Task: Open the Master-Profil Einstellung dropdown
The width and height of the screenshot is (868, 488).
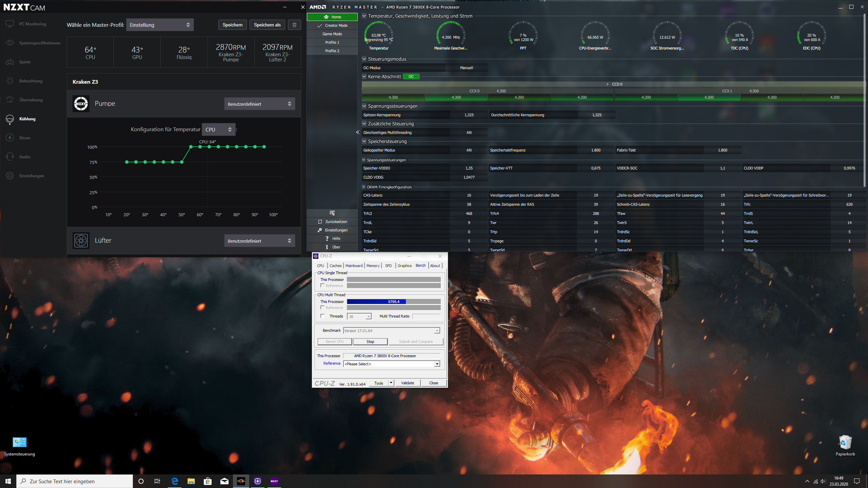Action: (160, 25)
